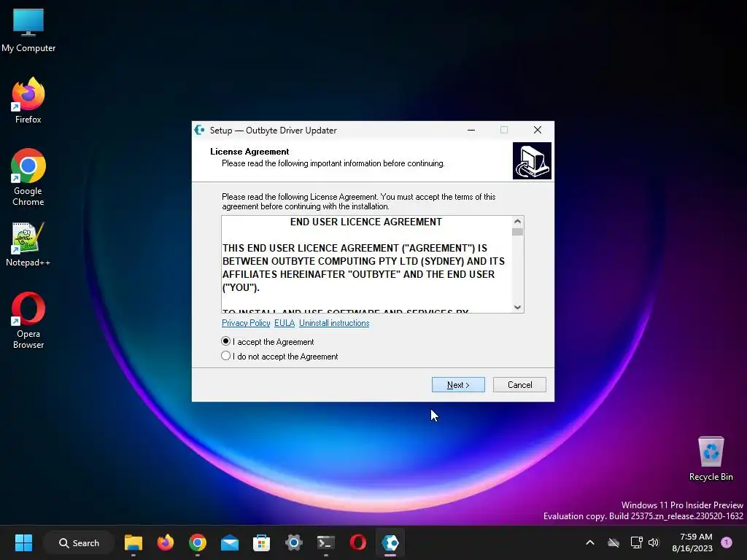Click the taskbar Search box

pos(79,542)
